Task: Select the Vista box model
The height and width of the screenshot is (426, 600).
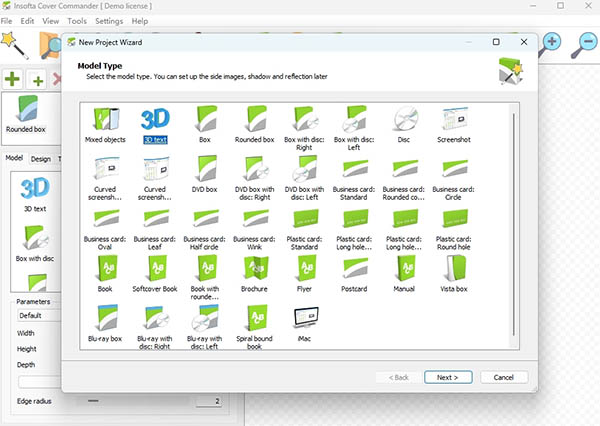Action: (x=453, y=274)
